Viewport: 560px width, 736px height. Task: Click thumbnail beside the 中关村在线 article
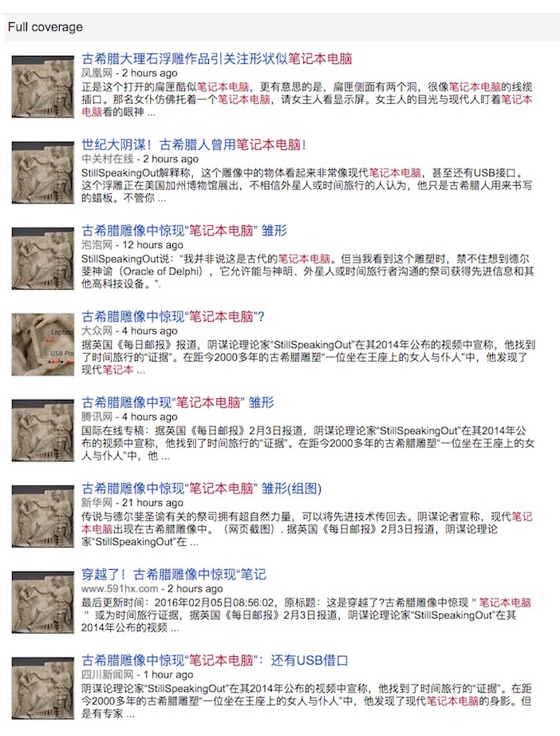click(43, 172)
